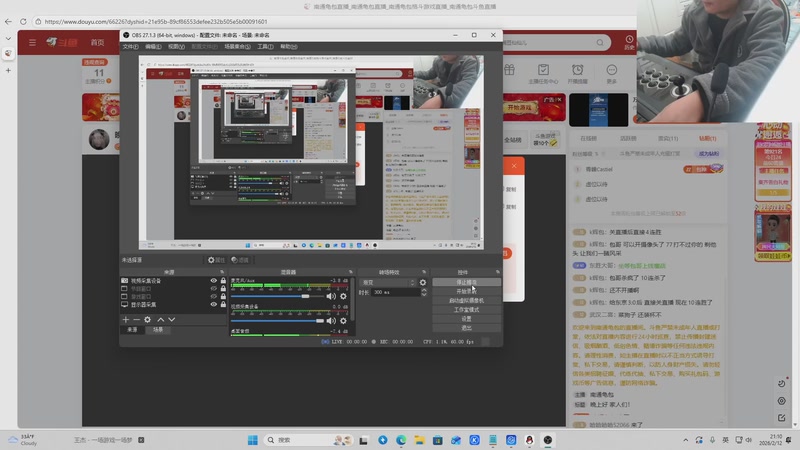Click the browser address bar URL
The height and width of the screenshot is (450, 800).
(x=156, y=21)
